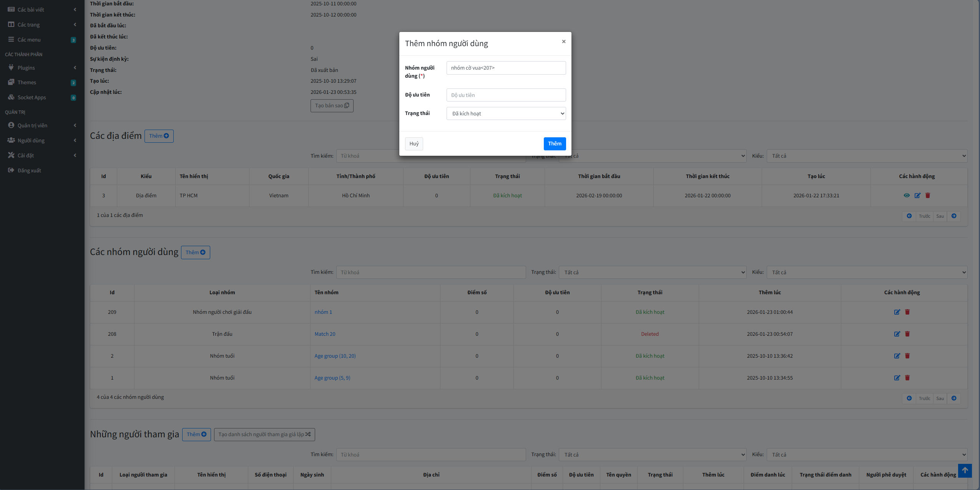Click next page arrow in user groups pagination
Viewport: 980px width, 490px height.
pos(953,398)
